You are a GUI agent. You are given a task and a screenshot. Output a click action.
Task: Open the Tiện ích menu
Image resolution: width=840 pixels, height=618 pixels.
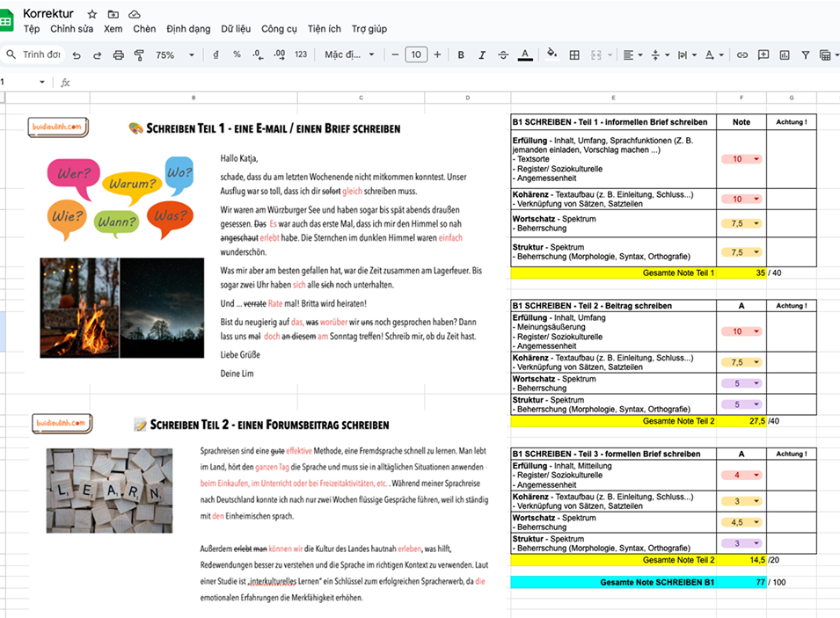324,29
